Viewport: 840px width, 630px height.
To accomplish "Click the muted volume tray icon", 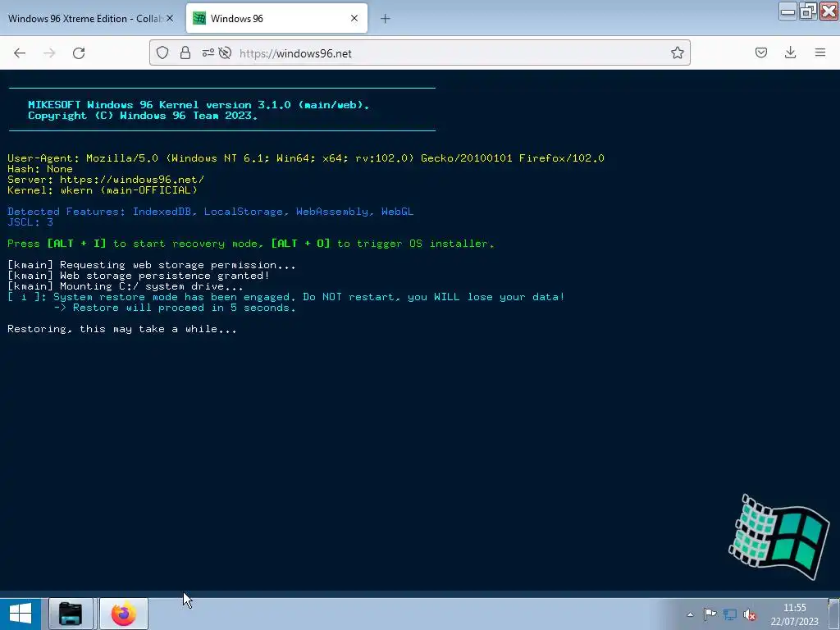I will [750, 614].
